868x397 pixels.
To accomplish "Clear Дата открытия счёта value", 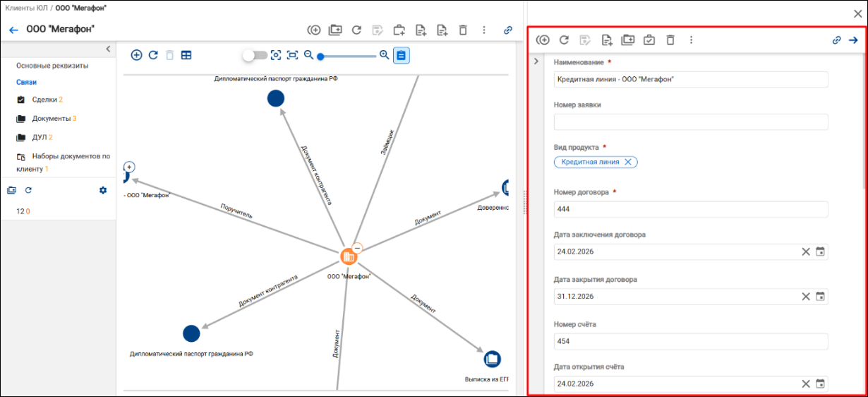I will pos(806,384).
